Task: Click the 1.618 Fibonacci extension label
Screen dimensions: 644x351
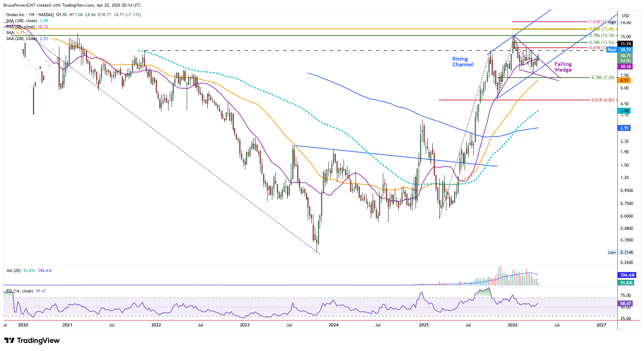Action: [x=597, y=22]
